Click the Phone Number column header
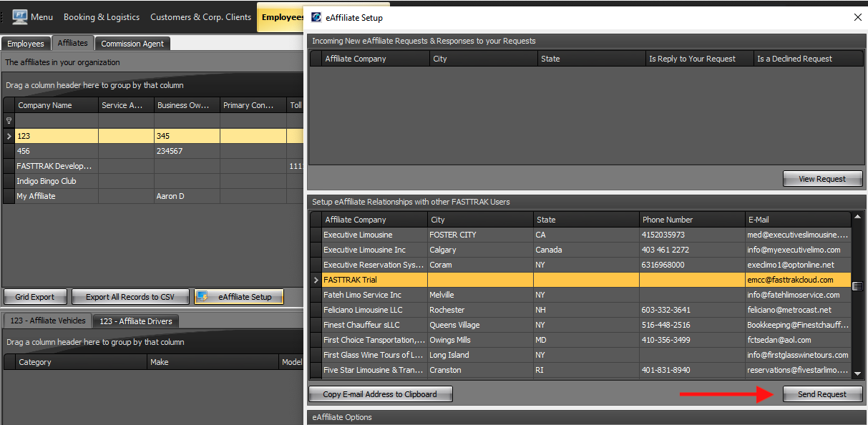The width and height of the screenshot is (868, 425). point(692,220)
